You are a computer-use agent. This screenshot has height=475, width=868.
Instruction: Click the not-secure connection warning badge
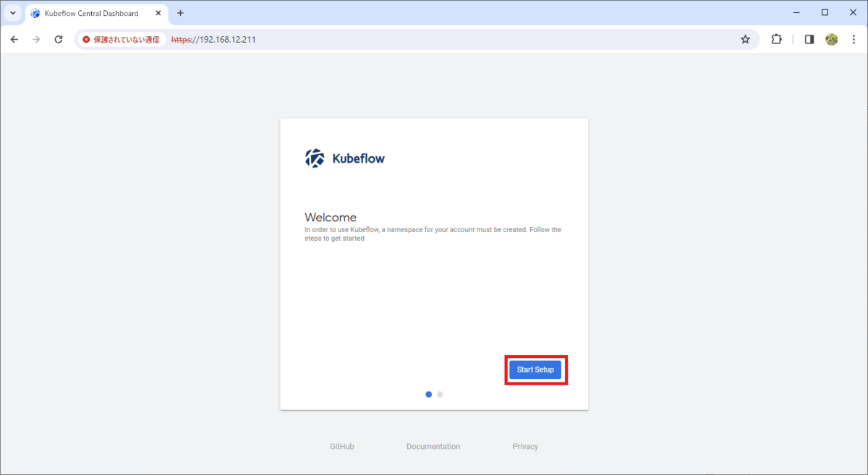(x=121, y=40)
